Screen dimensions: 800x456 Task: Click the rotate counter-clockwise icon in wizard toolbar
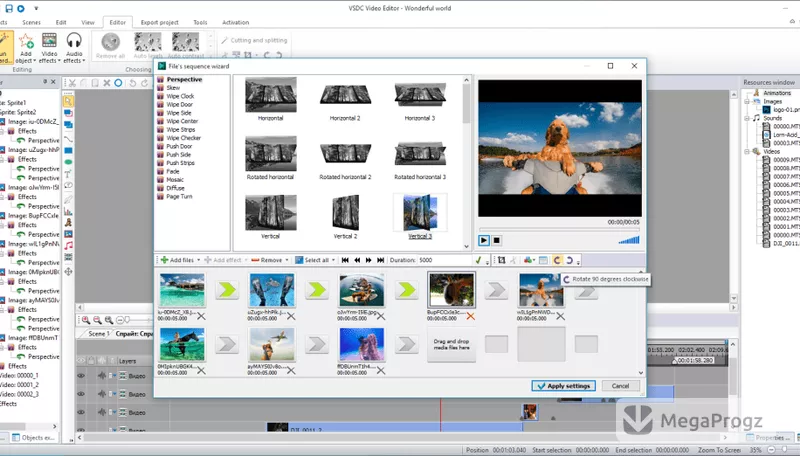point(569,260)
